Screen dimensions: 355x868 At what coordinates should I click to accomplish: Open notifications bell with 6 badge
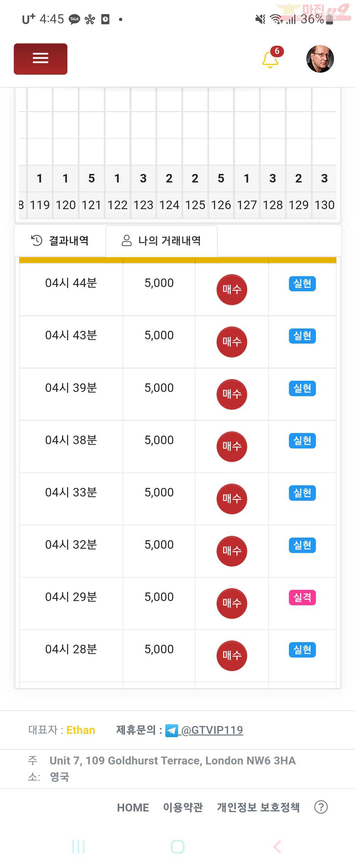(x=272, y=58)
